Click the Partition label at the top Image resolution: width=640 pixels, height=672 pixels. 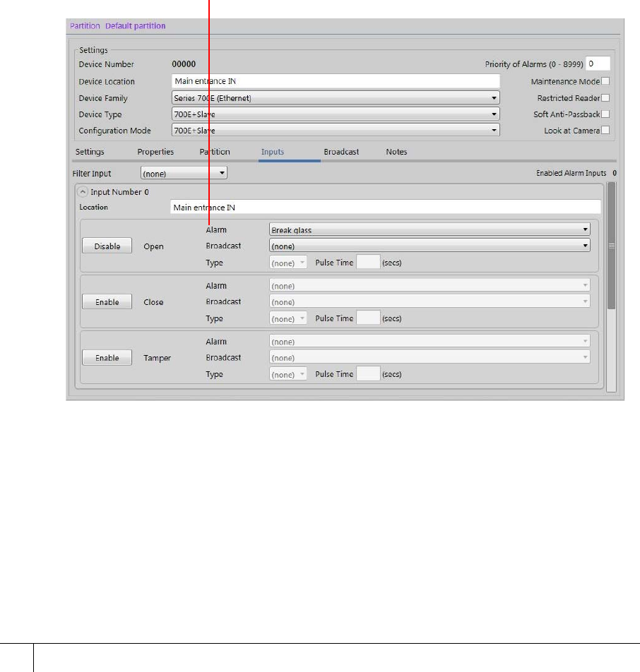[85, 25]
